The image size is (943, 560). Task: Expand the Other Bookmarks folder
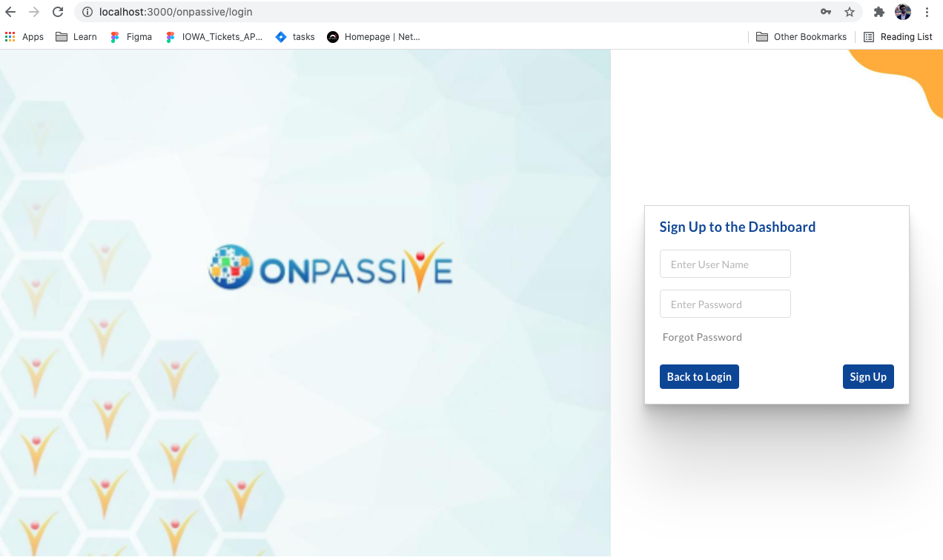pyautogui.click(x=801, y=37)
